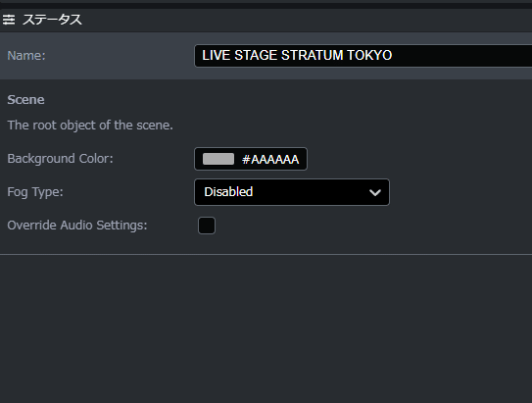This screenshot has height=403, width=532.
Task: Click the "Fog Type:" label
Action: [35, 192]
